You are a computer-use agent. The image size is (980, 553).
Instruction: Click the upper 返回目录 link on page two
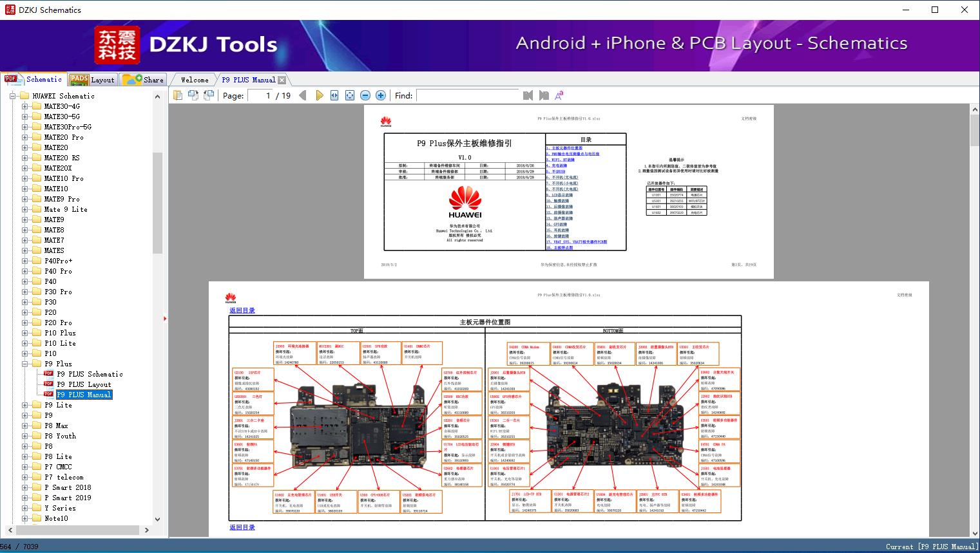(x=242, y=310)
